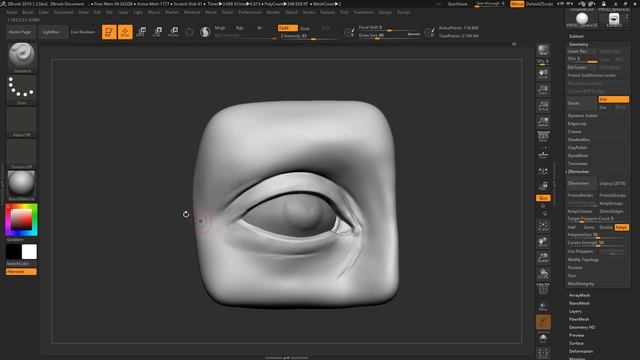
Task: Expand the Deformation palette section
Action: click(581, 351)
